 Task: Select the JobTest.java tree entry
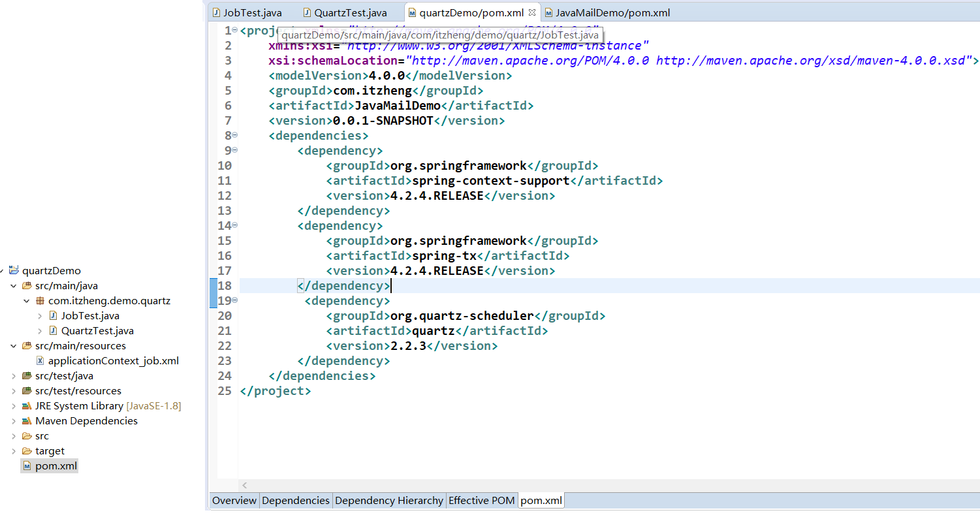[90, 315]
